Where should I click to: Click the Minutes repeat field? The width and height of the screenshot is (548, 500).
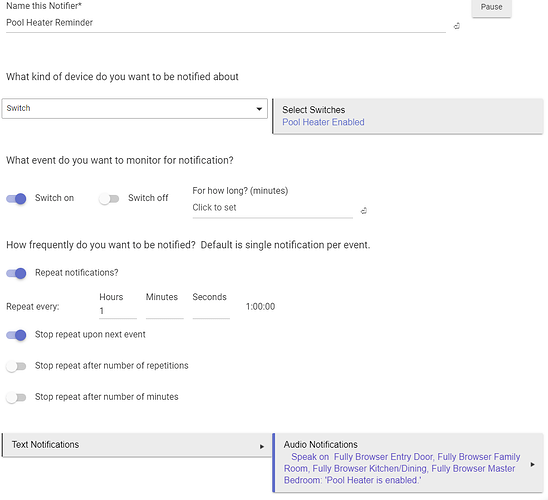pyautogui.click(x=165, y=311)
